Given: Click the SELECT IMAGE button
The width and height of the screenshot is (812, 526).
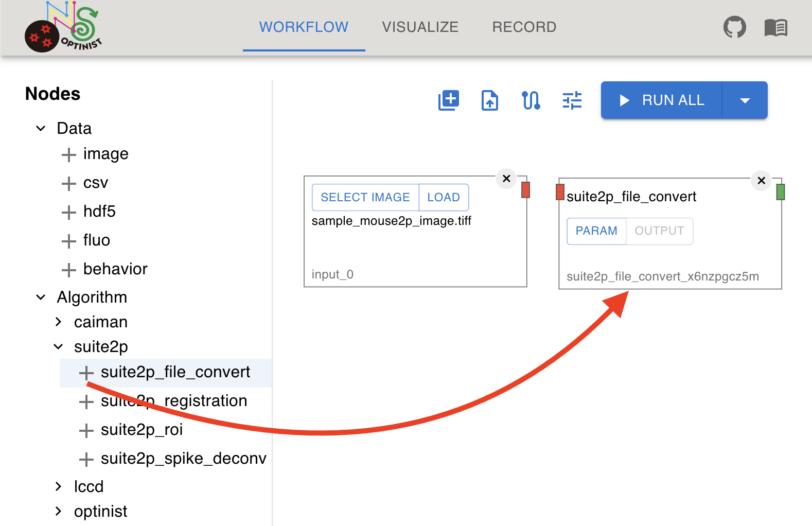Looking at the screenshot, I should click(x=365, y=197).
